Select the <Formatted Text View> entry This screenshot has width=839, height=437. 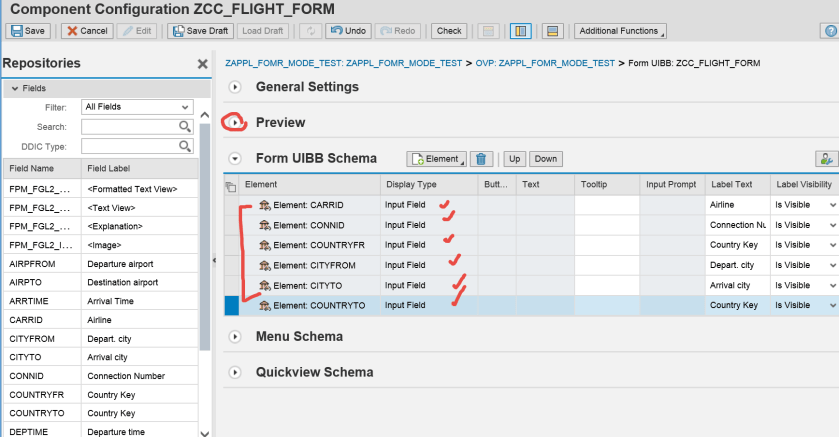[x=101, y=189]
